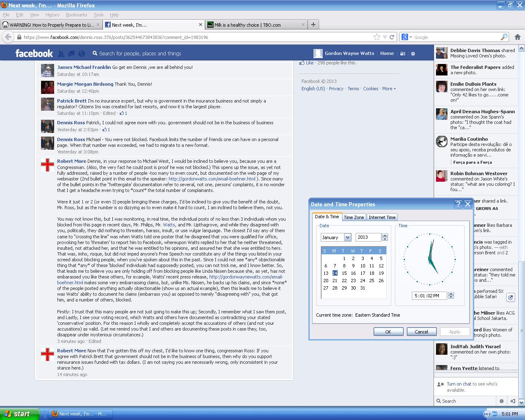
Task: Click the like thumb on Patrick Brett comment
Action: tap(122, 113)
